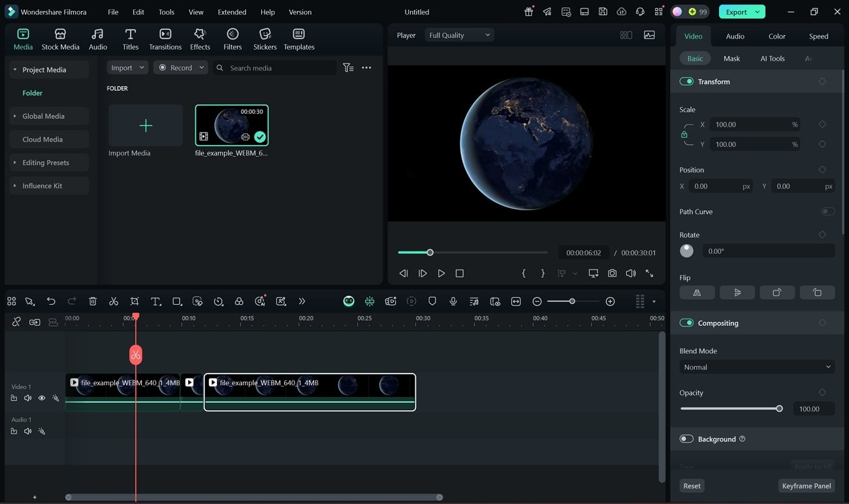Click the Import Media tile
Screen dimensions: 849x504
146,125
